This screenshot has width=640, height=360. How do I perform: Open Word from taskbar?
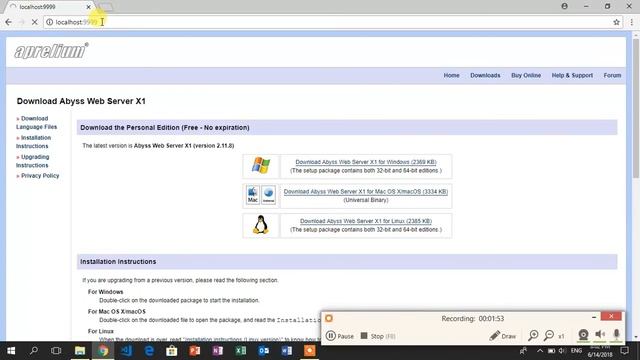click(x=287, y=351)
